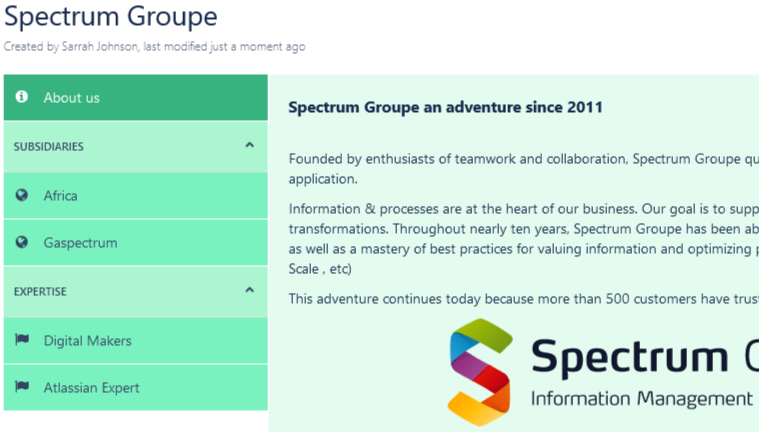759x432 pixels.
Task: Click the globe icon next to Africa
Action: (x=22, y=196)
